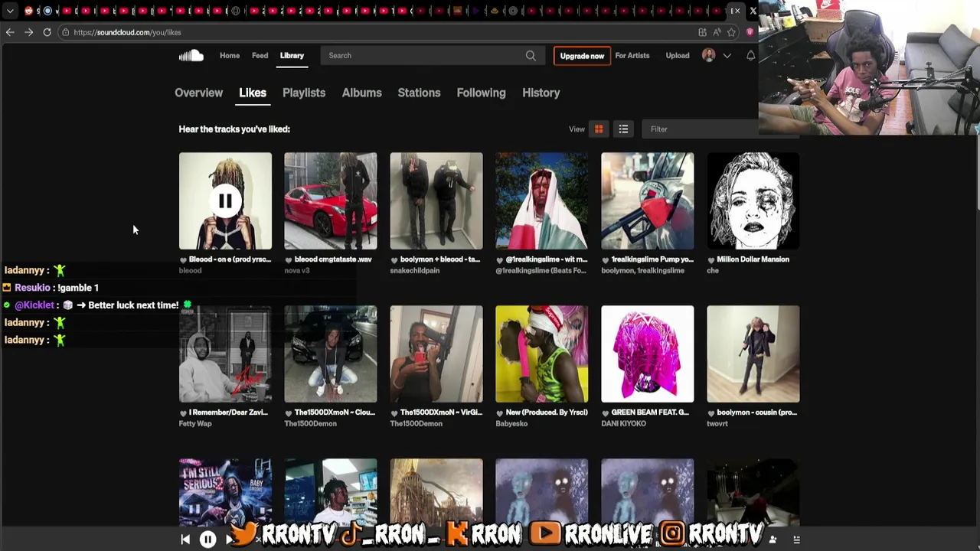Image resolution: width=980 pixels, height=551 pixels.
Task: Switch to the Following tab
Action: pyautogui.click(x=481, y=93)
